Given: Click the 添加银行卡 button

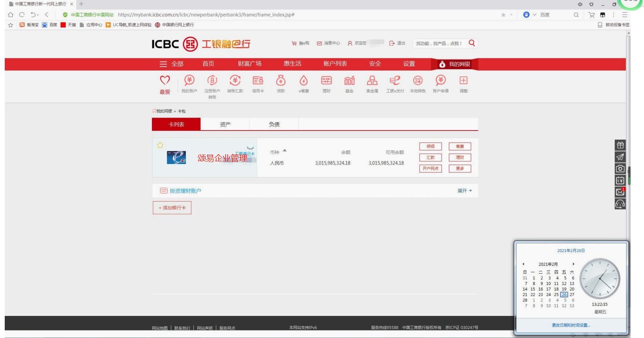Looking at the screenshot, I should 172,208.
